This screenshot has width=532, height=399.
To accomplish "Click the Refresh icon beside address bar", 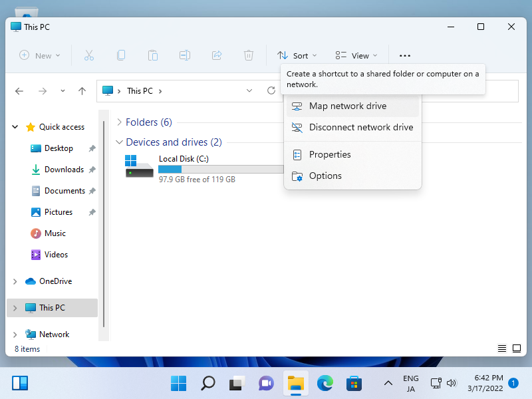I will pos(271,91).
